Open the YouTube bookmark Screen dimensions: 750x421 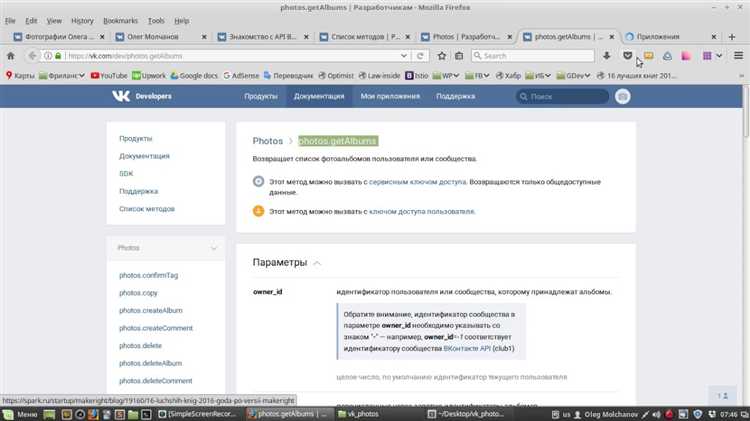[109, 76]
